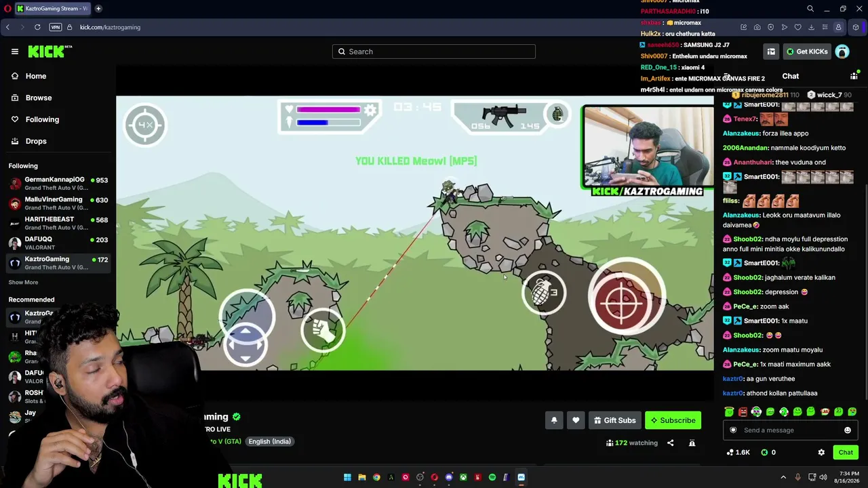Select the KaztroGaming Stream browser tab
The height and width of the screenshot is (488, 868).
pyautogui.click(x=52, y=9)
